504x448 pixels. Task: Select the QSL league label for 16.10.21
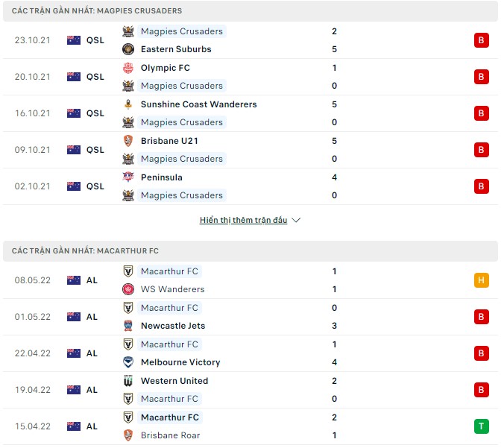pyautogui.click(x=95, y=113)
